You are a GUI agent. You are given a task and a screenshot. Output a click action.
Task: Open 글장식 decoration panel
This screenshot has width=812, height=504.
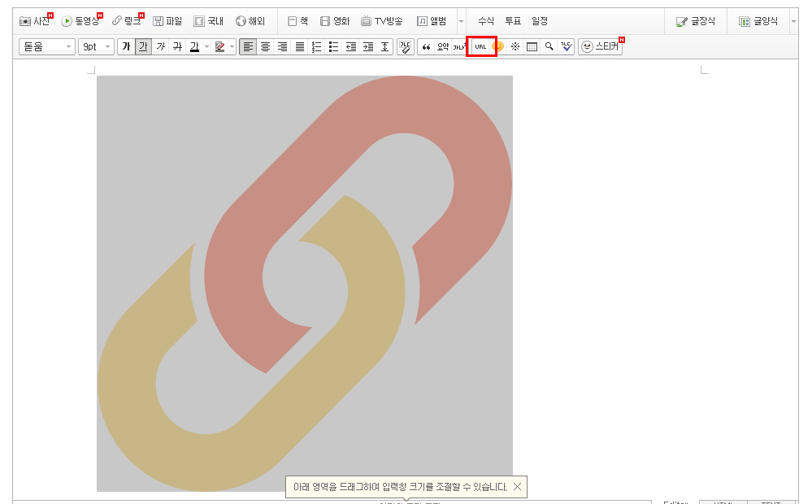click(x=696, y=21)
